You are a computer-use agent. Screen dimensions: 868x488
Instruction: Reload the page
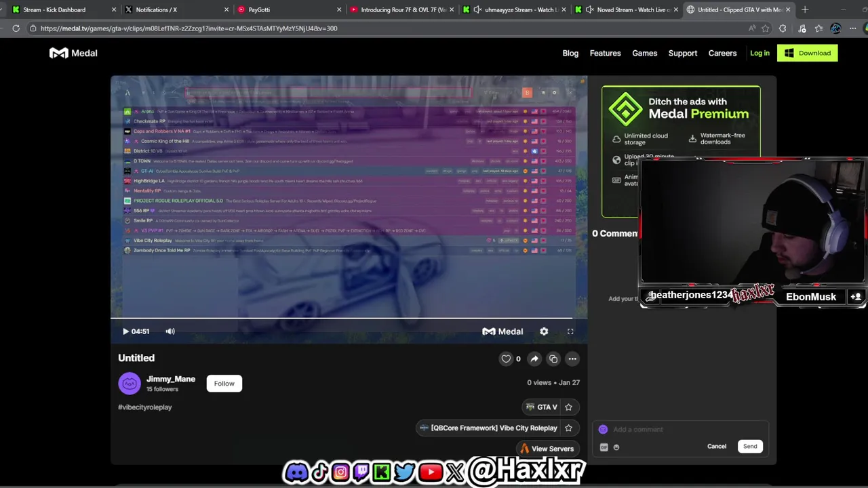16,28
